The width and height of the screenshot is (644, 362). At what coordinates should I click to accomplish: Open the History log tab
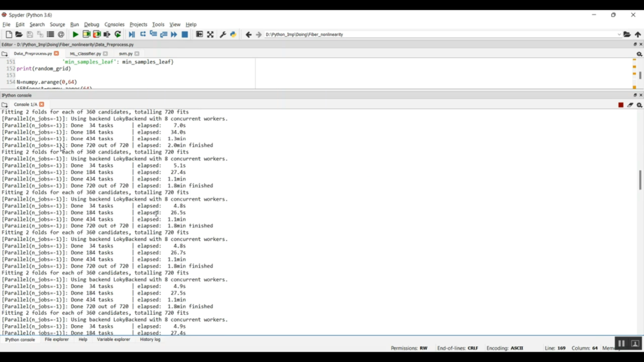(x=150, y=339)
